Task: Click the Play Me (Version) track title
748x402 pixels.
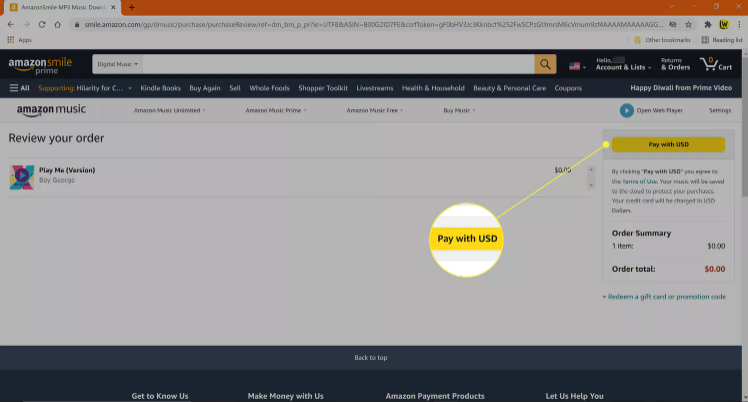Action: (67, 170)
